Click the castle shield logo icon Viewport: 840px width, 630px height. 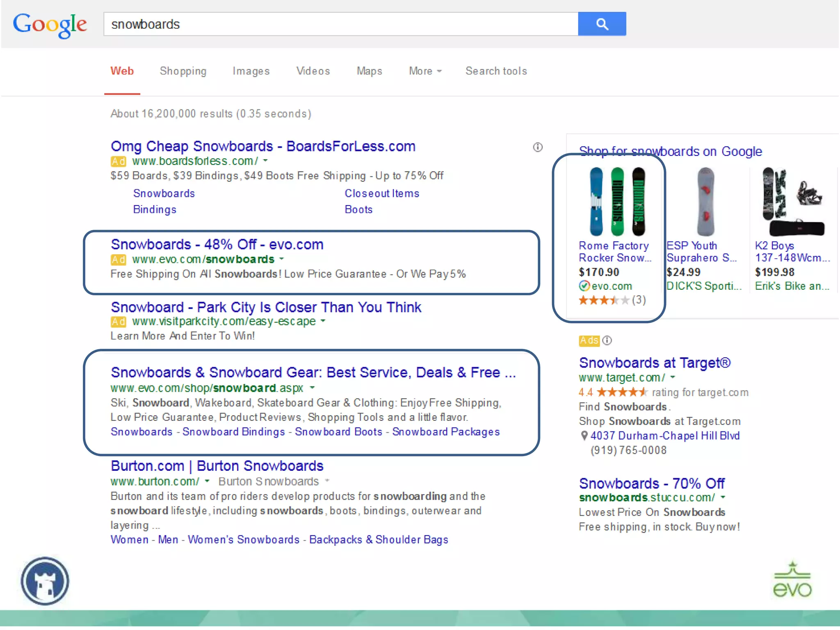[x=45, y=581]
